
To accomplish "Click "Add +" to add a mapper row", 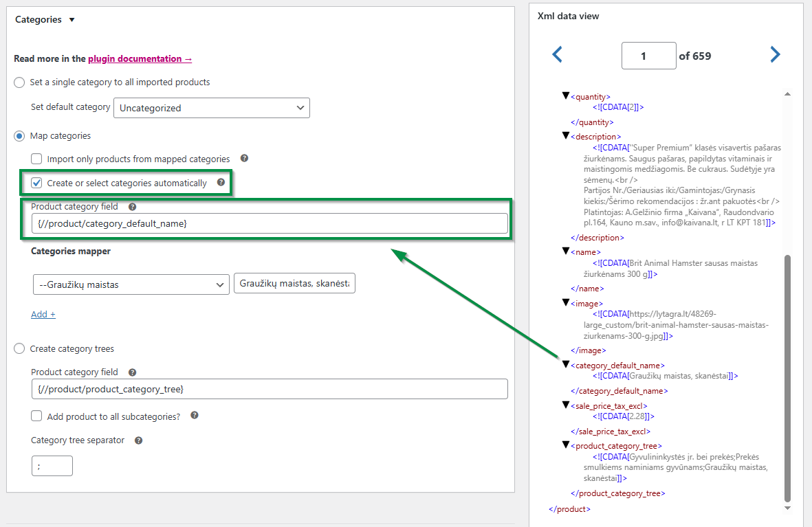I will coord(43,314).
